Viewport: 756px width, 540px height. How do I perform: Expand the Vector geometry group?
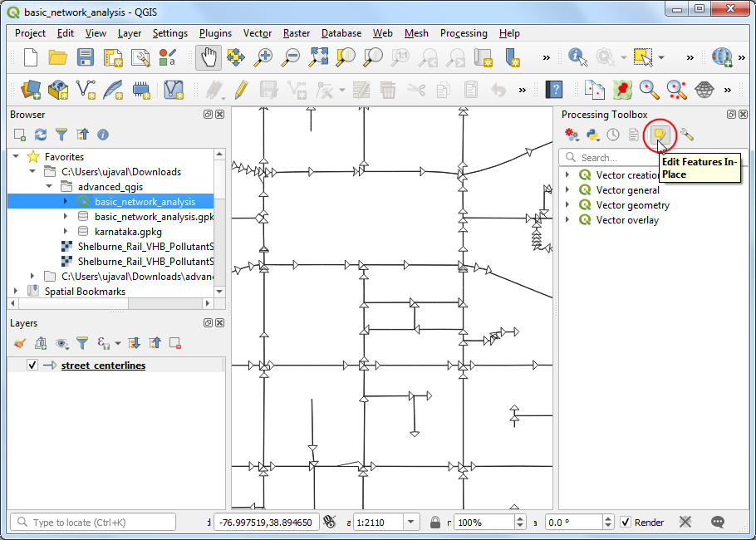pos(567,205)
